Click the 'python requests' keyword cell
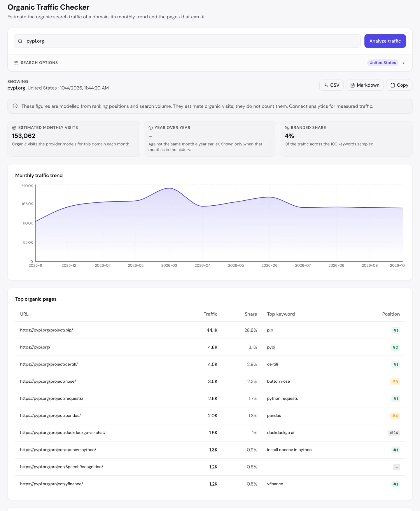 [282, 398]
